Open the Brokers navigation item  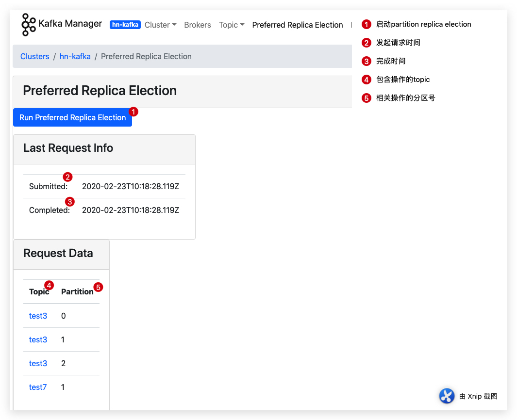click(198, 25)
